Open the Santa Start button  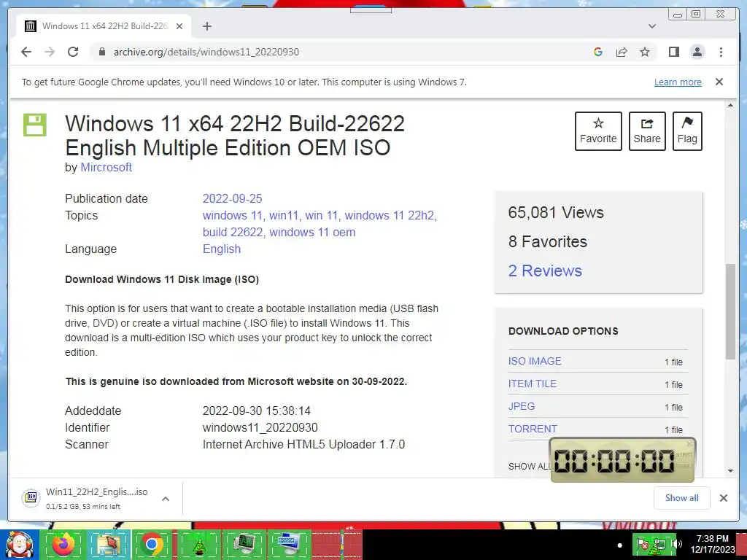(x=20, y=545)
